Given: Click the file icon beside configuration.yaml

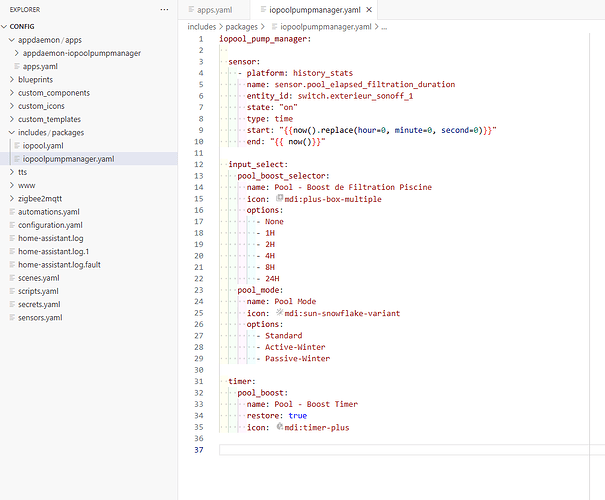Looking at the screenshot, I should click(x=12, y=225).
